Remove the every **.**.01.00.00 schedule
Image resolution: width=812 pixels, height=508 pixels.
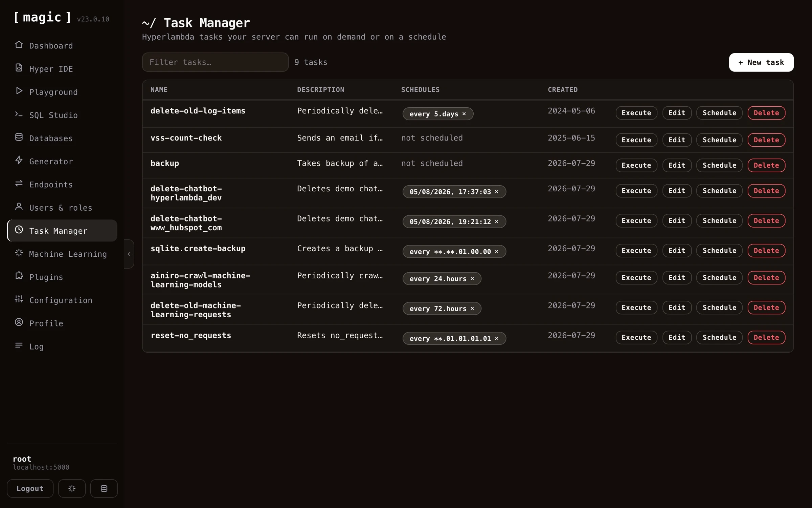click(497, 251)
